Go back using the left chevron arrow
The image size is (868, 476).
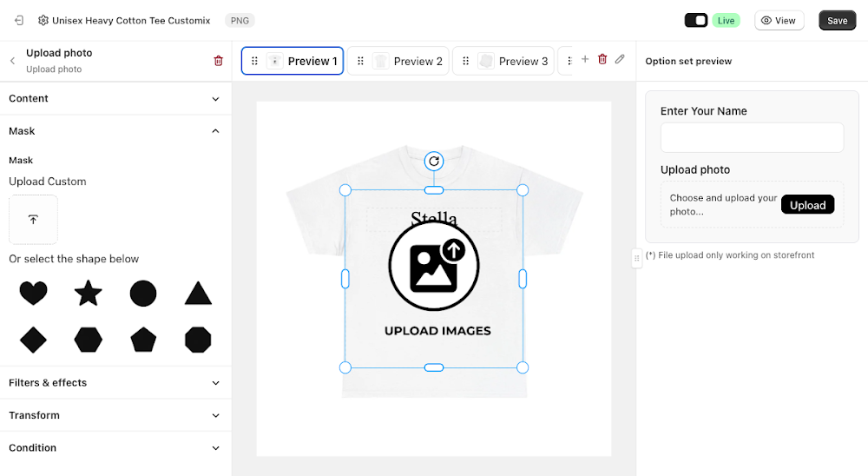13,61
